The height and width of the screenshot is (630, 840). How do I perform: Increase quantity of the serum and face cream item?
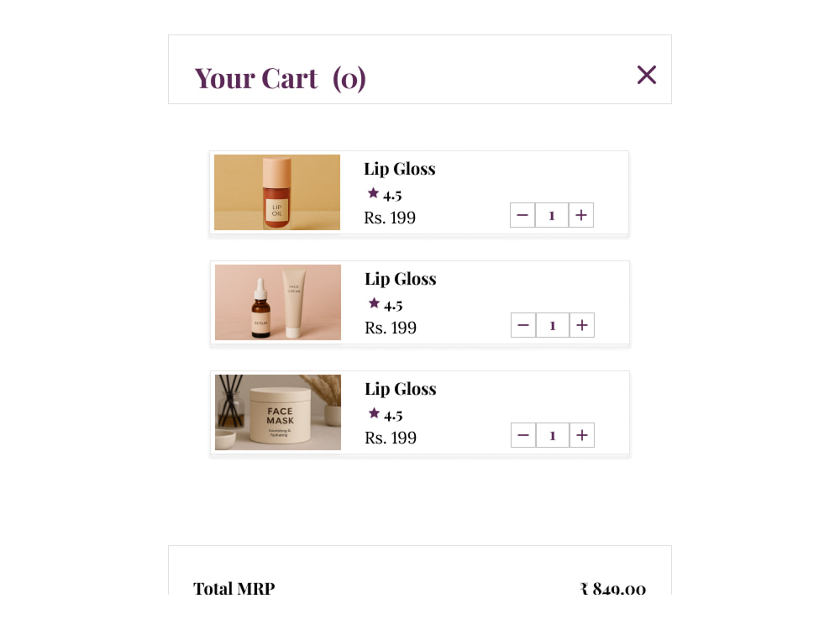[582, 325]
